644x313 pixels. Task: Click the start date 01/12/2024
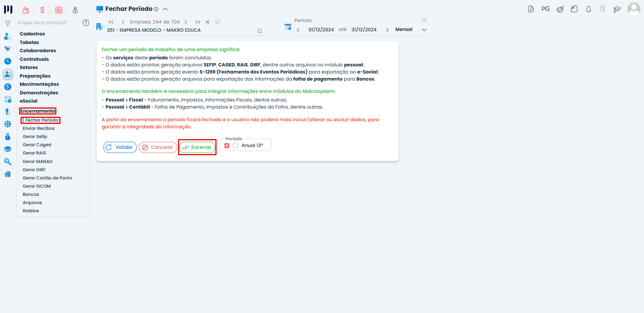coord(321,30)
